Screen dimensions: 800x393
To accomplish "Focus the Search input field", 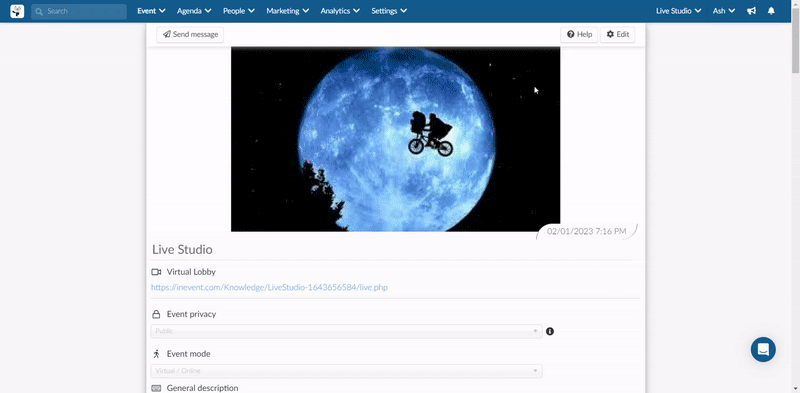I will click(x=79, y=11).
